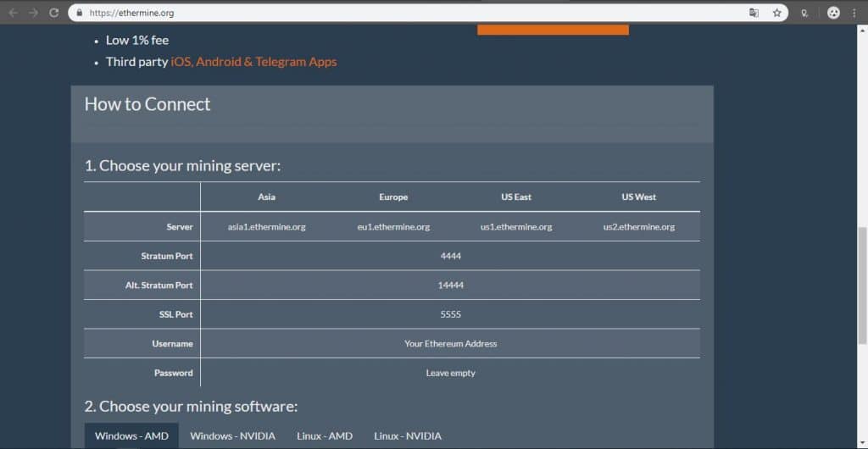The width and height of the screenshot is (868, 449).
Task: Click 'Choose your mining server' heading
Action: [x=183, y=166]
